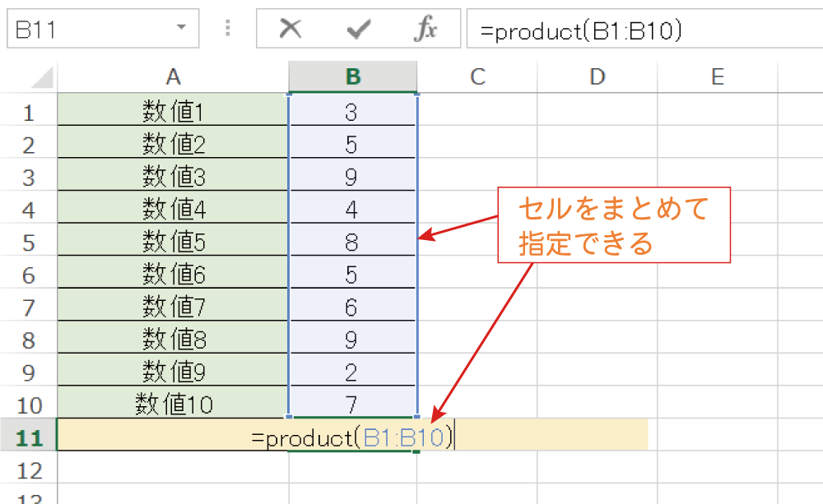Select column D header
823x504 pixels.
[597, 77]
